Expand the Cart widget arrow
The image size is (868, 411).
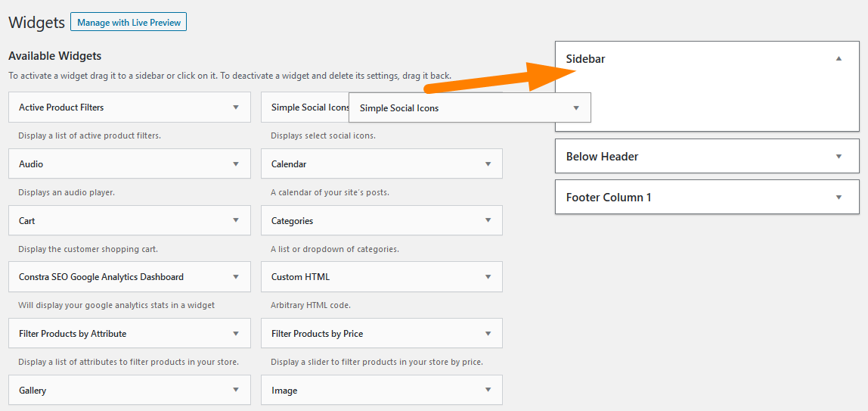[236, 220]
